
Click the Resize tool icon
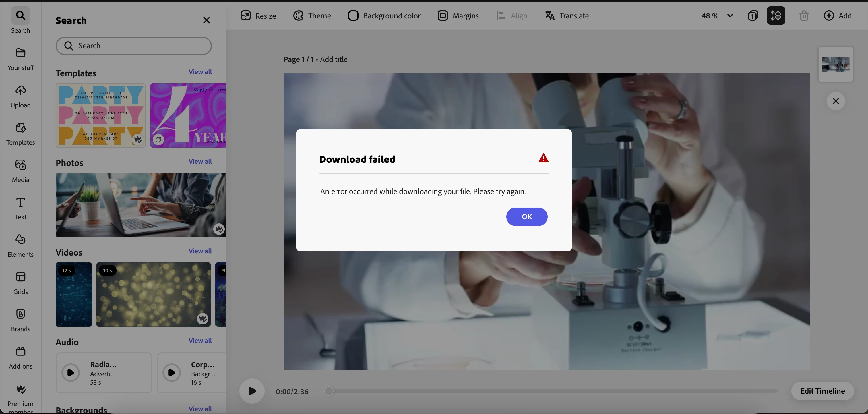[x=246, y=16]
